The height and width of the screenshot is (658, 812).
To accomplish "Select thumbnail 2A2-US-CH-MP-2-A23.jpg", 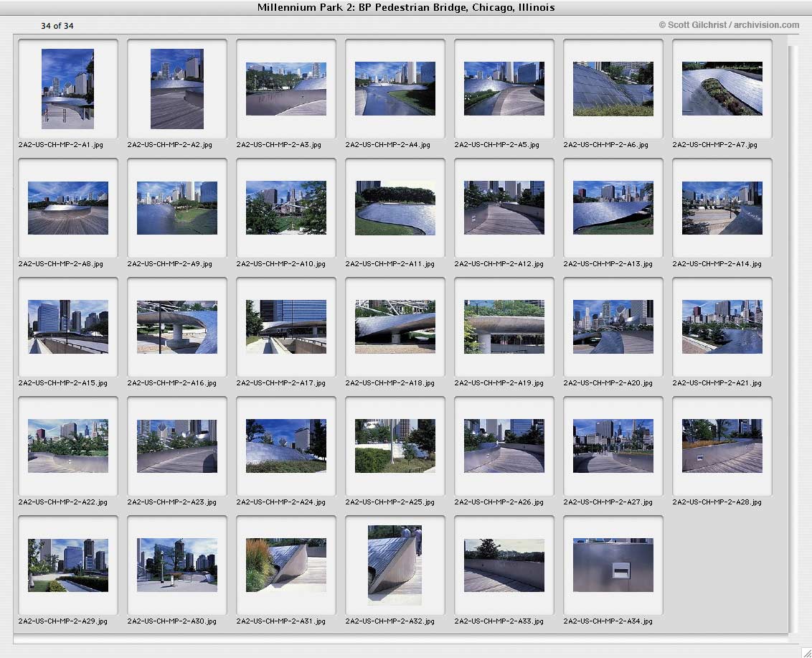I will tap(177, 446).
